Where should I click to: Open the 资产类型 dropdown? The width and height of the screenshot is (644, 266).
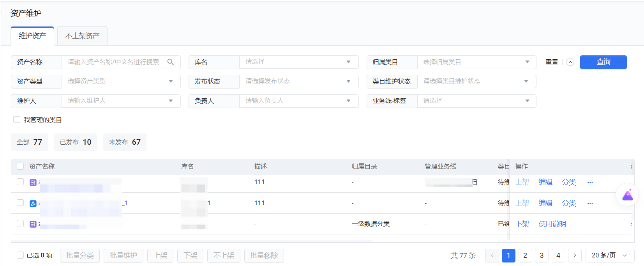121,82
